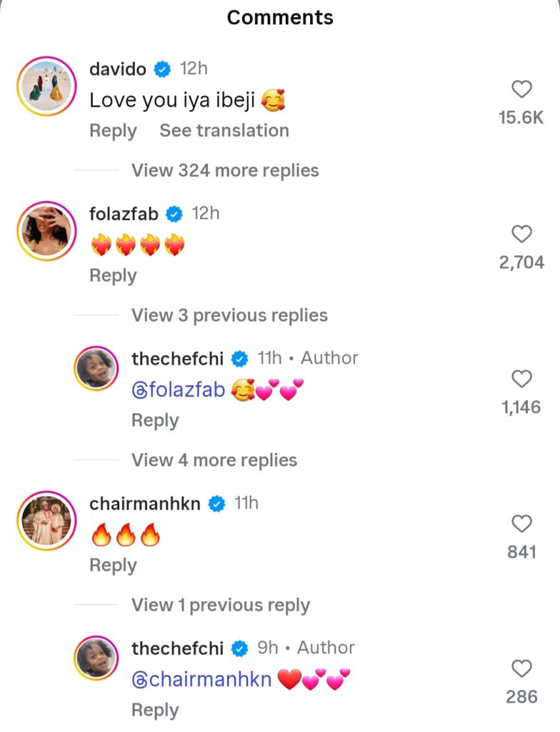This screenshot has width=560, height=732.
Task: Open folazfab's profile avatar
Action: [x=46, y=231]
